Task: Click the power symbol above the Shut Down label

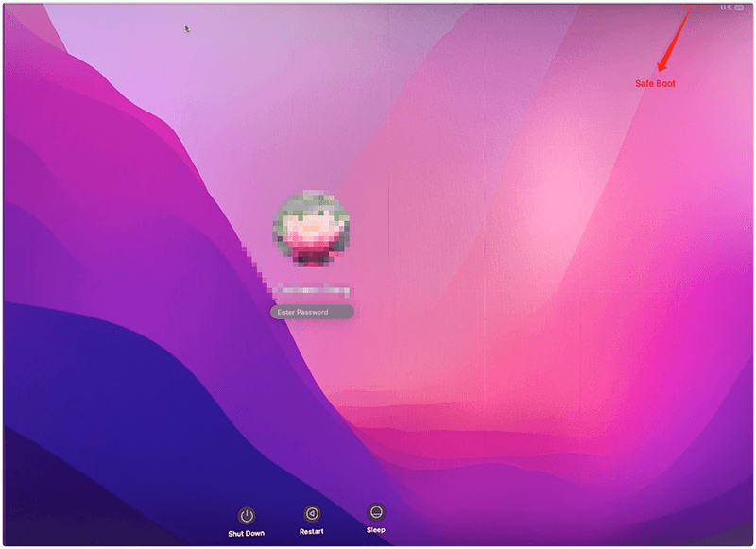Action: pos(245,513)
